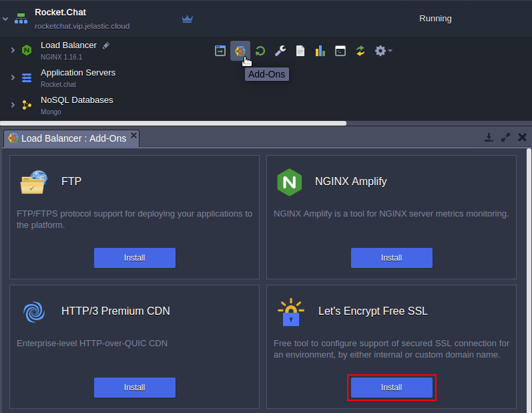Click the HTTP/3 Premium CDN swirl icon
Viewport: 532px width, 413px height.
pos(34,312)
